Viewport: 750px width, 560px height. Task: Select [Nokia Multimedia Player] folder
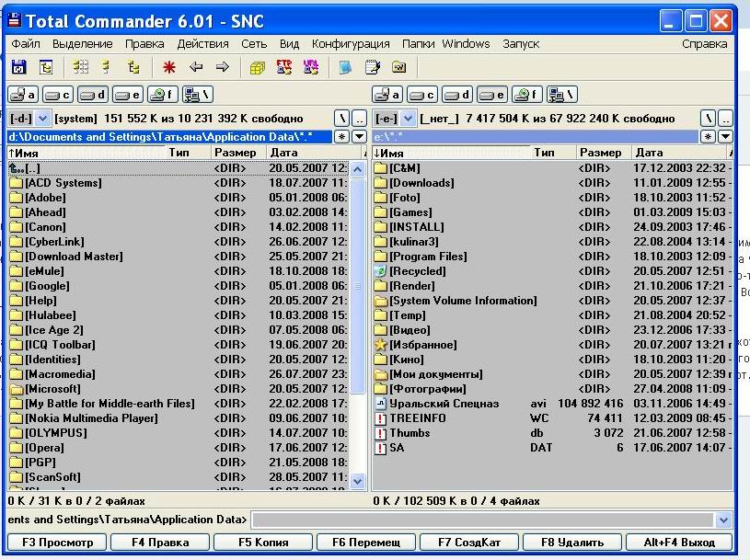[x=179, y=418]
